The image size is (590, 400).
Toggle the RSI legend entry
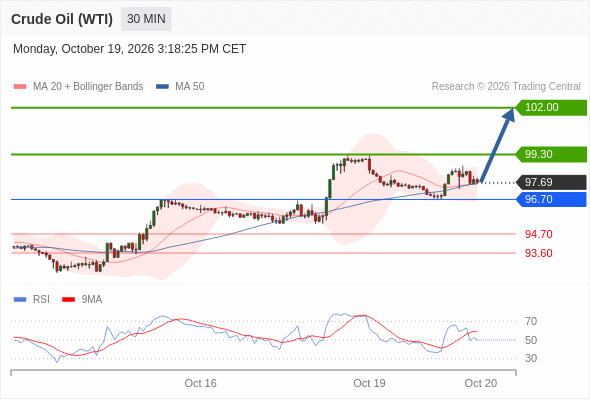tap(32, 300)
